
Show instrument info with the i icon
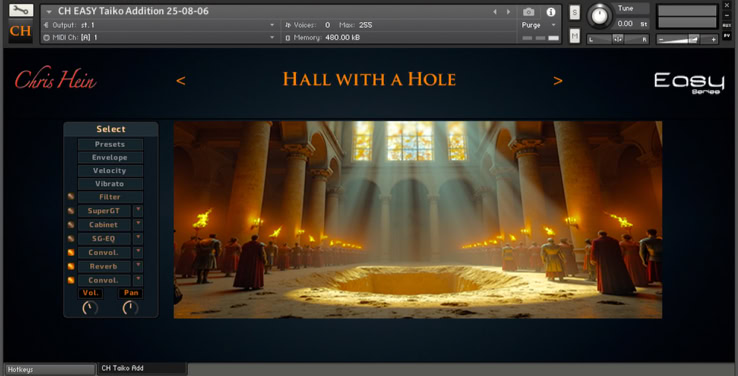(x=551, y=12)
